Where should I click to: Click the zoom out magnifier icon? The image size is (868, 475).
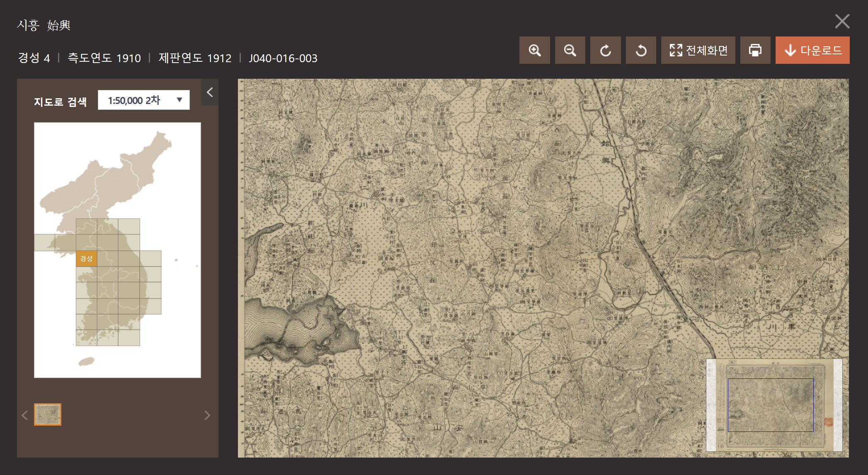click(x=570, y=50)
